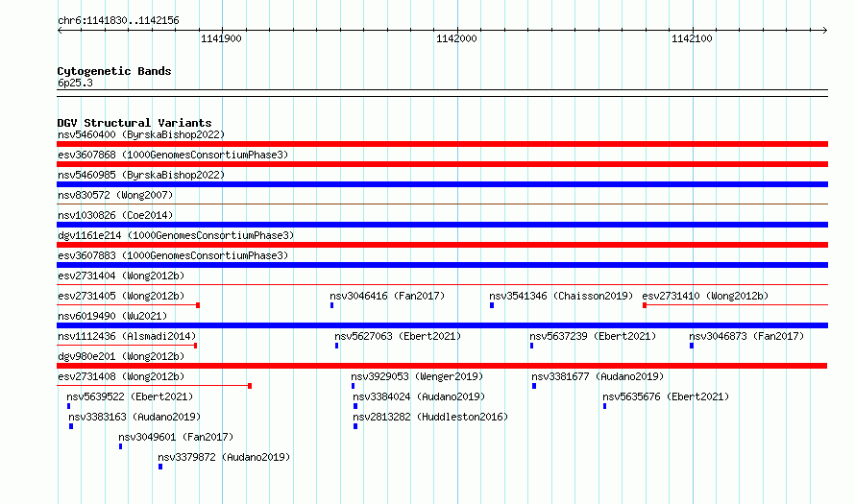Click the blue bar under the nsv1030826 label
Viewport: 855px width, 504px height.
click(442, 225)
